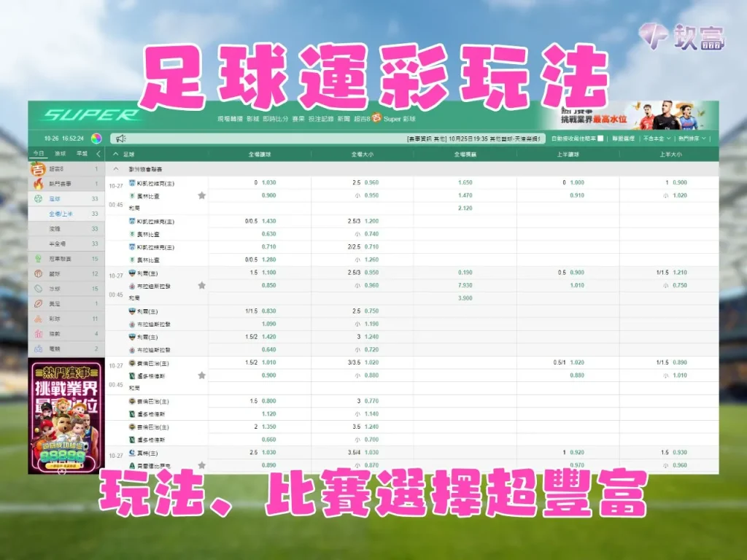
Task: Click odds 1.030 for KI凯拉維克 handicap
Action: point(268,182)
